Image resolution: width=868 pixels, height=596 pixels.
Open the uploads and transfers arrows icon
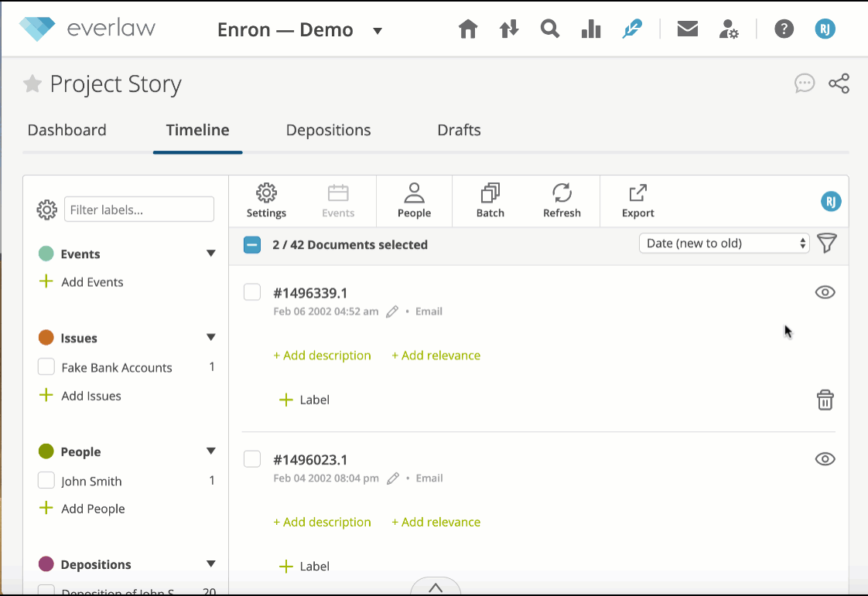coord(509,29)
